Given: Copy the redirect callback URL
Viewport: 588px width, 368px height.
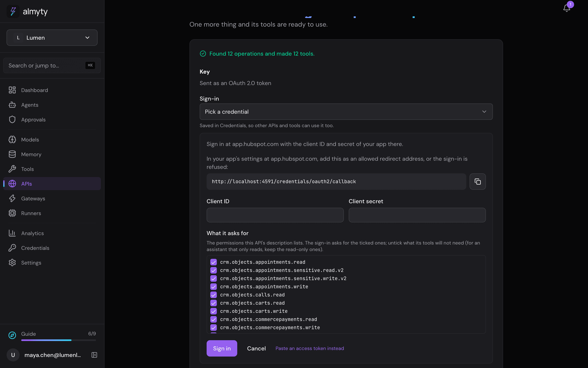Looking at the screenshot, I should pyautogui.click(x=478, y=182).
